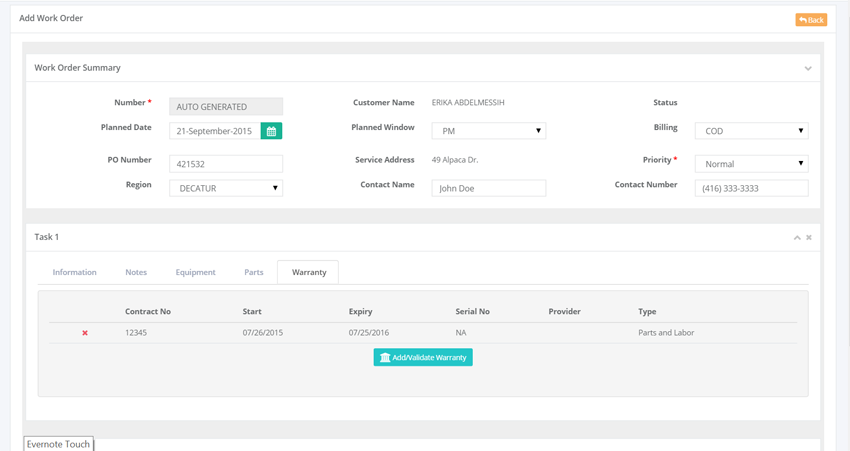The height and width of the screenshot is (451, 850).
Task: Click Add/Validate Warranty button
Action: coord(423,357)
